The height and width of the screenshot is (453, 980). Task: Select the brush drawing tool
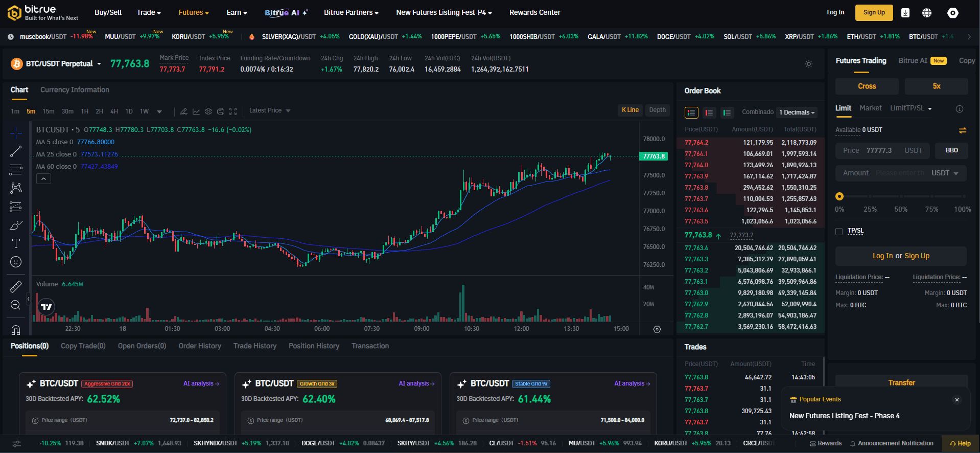[x=16, y=225]
